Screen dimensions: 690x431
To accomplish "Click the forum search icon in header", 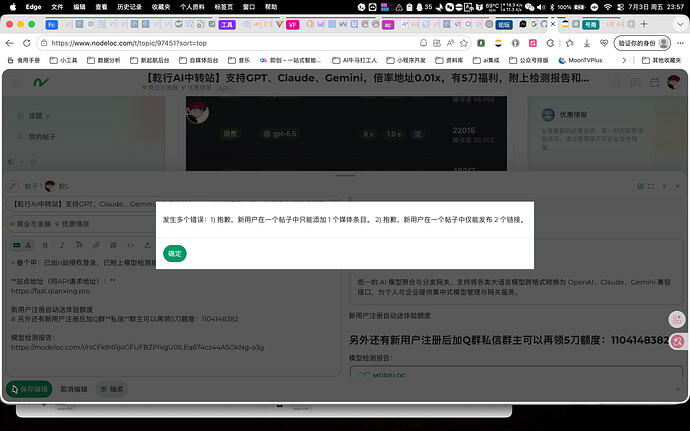I will (x=617, y=82).
